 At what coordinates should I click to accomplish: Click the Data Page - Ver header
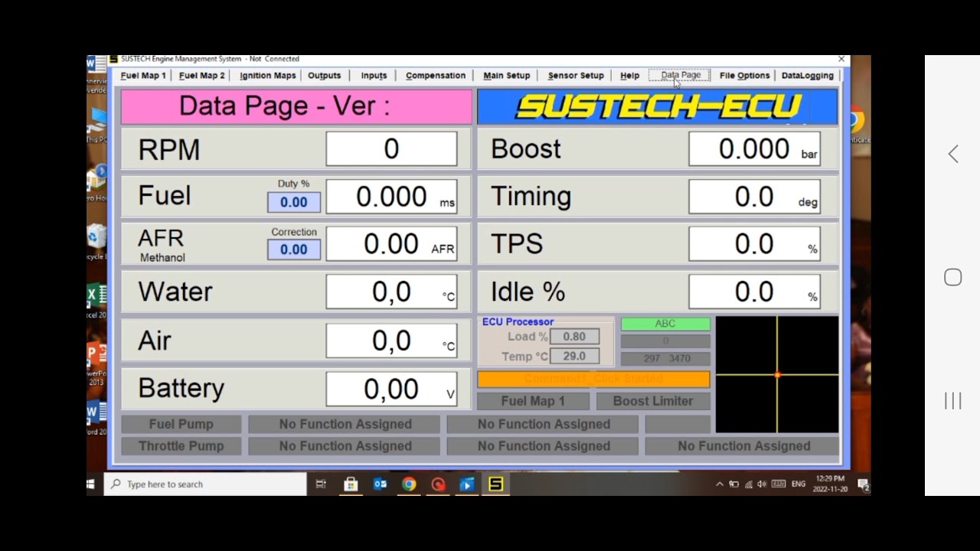point(296,106)
